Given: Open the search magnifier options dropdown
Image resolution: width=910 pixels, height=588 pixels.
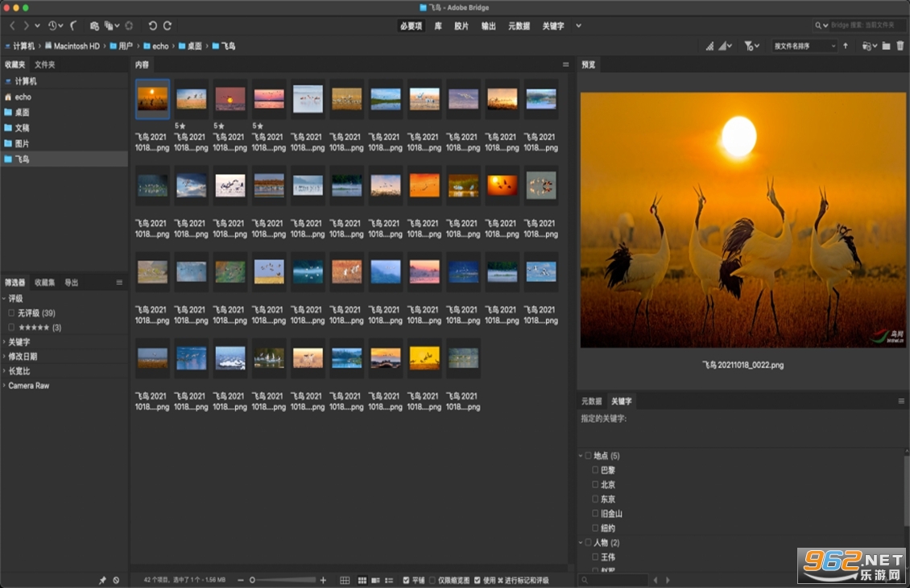Looking at the screenshot, I should click(821, 25).
